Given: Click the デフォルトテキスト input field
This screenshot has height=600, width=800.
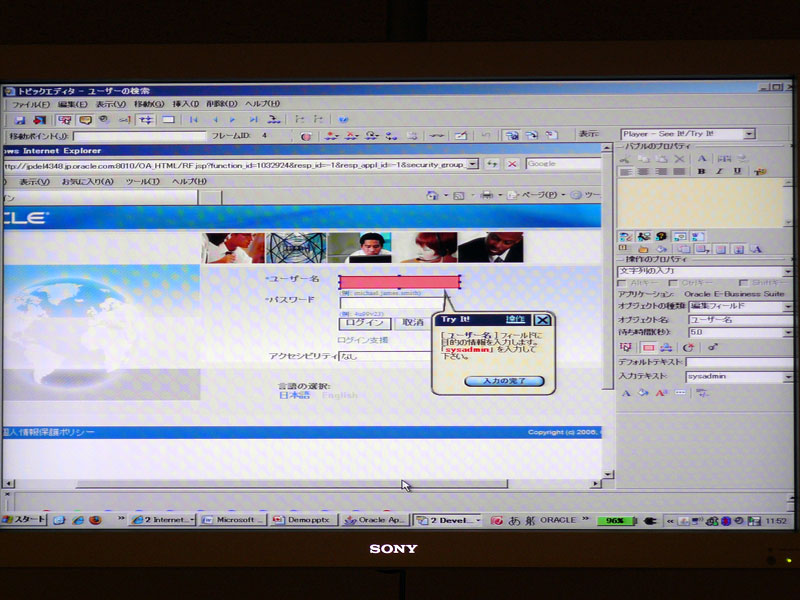Looking at the screenshot, I should pyautogui.click(x=739, y=362).
